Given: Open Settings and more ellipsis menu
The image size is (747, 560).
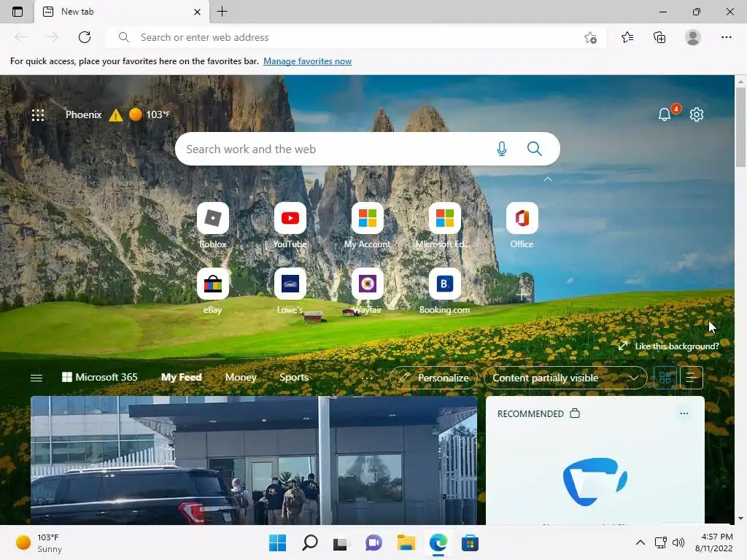Looking at the screenshot, I should [x=726, y=37].
